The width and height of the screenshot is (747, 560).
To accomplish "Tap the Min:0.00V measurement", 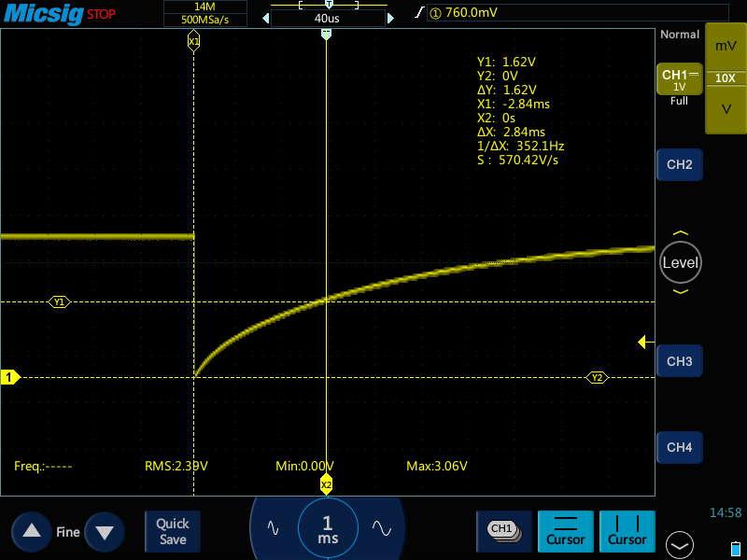I will 305,466.
